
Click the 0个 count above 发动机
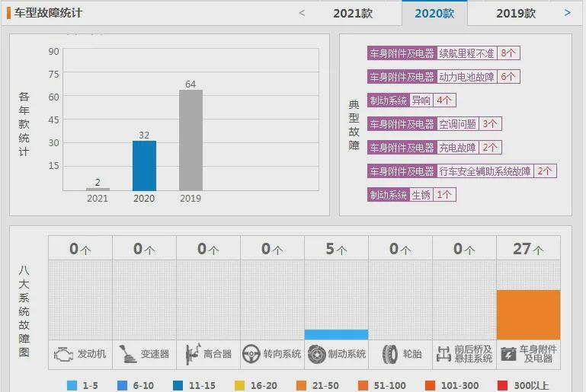(80, 249)
